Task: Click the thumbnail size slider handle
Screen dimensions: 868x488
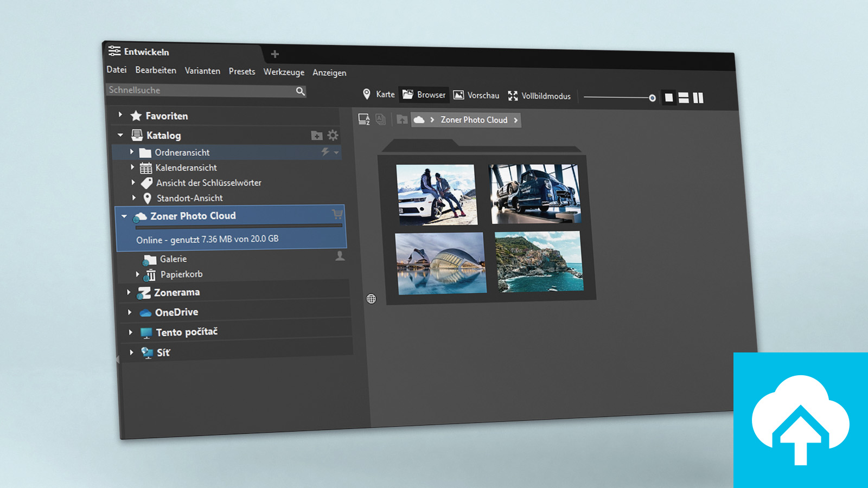Action: (x=652, y=98)
